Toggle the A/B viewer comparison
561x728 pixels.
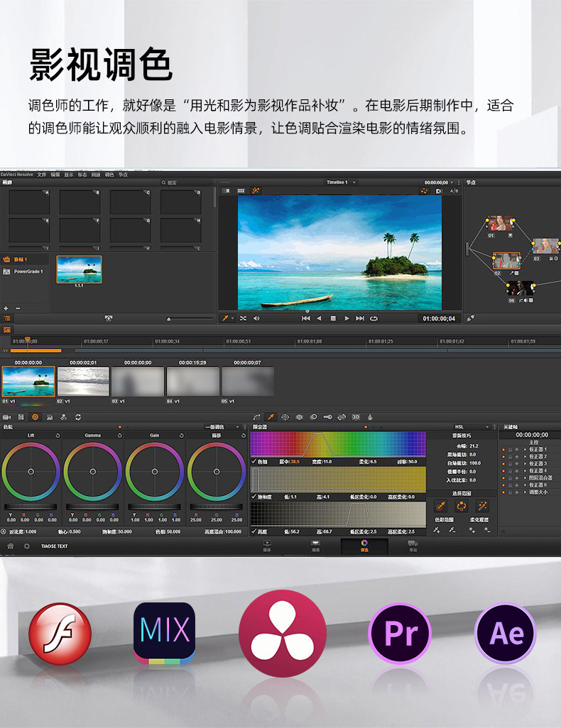pyautogui.click(x=454, y=191)
